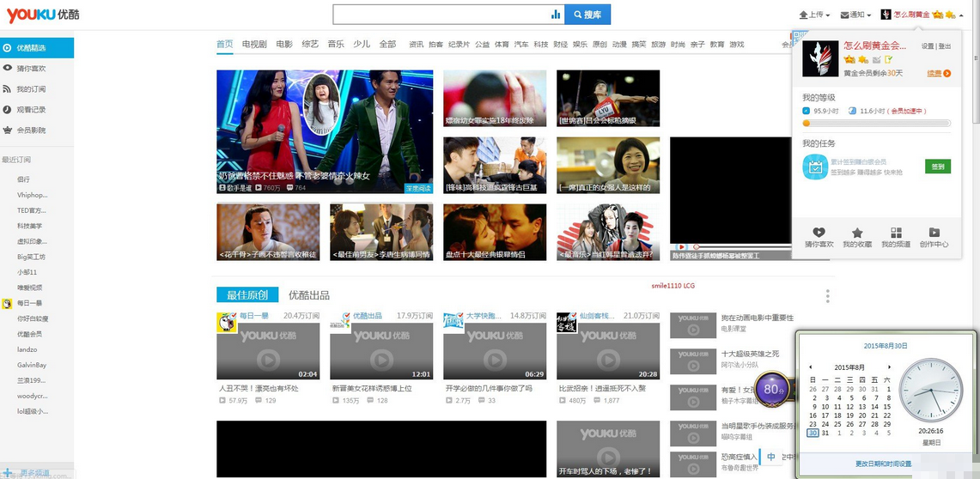Open the 仙剑客栈 channel avatar
This screenshot has height=479, width=980.
click(567, 322)
